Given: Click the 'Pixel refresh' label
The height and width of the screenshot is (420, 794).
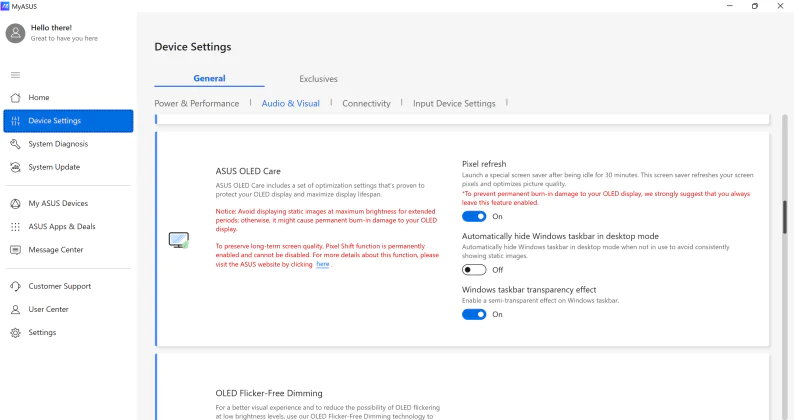Looking at the screenshot, I should (x=484, y=164).
